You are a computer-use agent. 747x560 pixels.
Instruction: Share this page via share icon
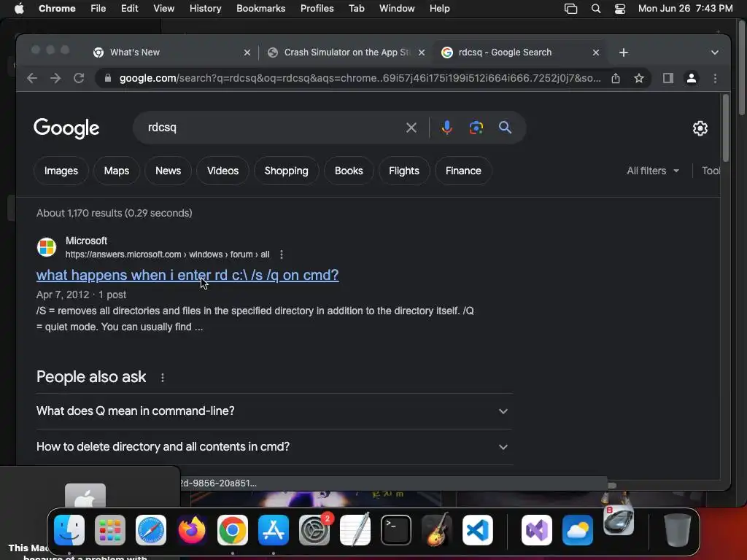pos(616,78)
